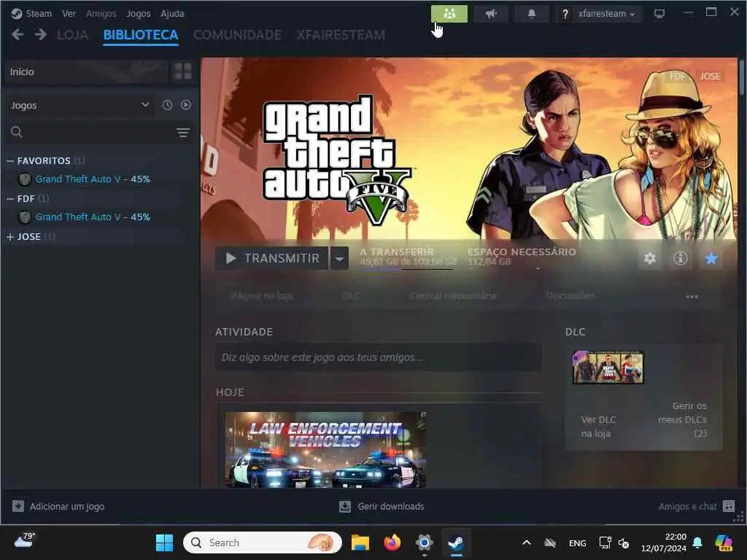Switch to Big Picture mode icon
Image resolution: width=747 pixels, height=560 pixels.
[659, 14]
